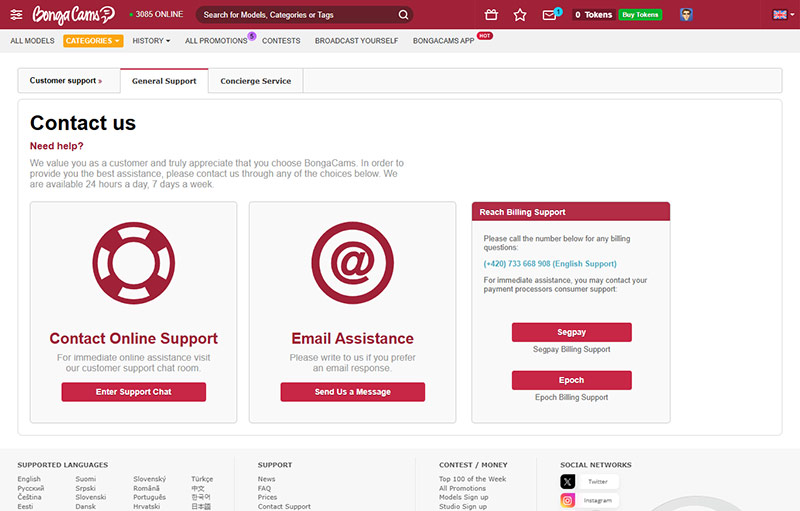Image resolution: width=800 pixels, height=511 pixels.
Task: Open the Contests page
Action: (x=281, y=41)
